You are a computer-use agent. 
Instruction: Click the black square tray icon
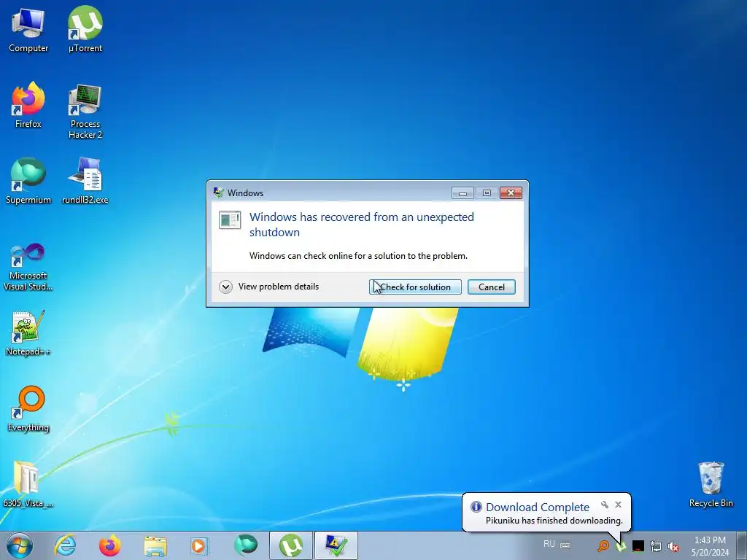[x=638, y=545]
